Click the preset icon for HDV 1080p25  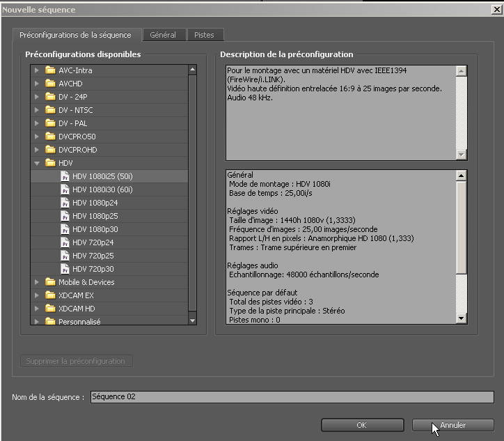(65, 216)
